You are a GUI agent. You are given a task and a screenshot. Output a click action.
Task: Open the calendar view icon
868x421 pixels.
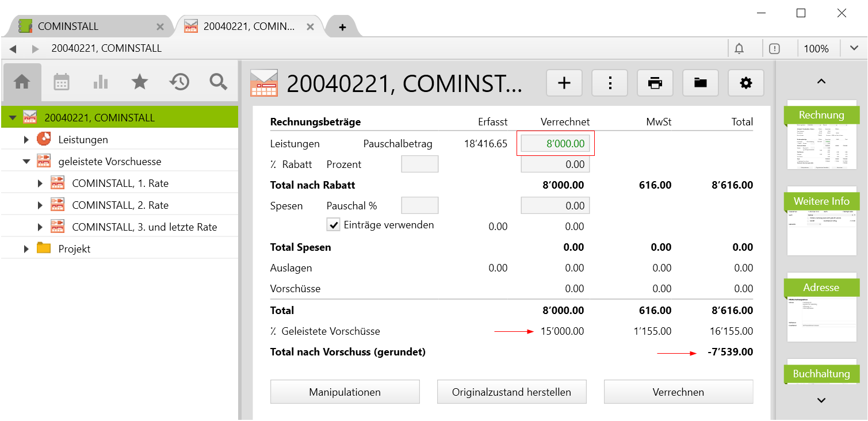(x=62, y=82)
